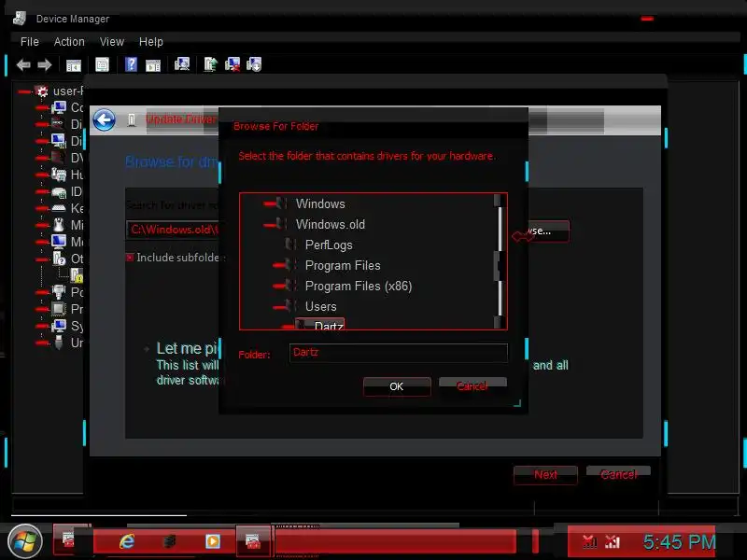This screenshot has width=747, height=560.
Task: Click the Folder name field showing Dartz
Action: click(399, 353)
